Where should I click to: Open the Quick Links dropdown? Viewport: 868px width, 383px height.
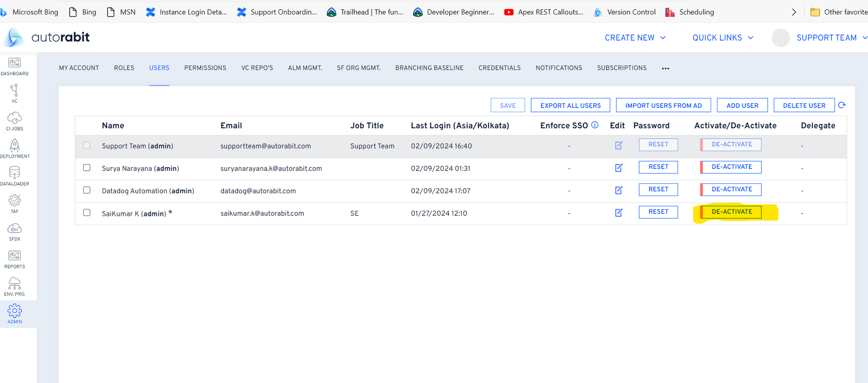pyautogui.click(x=722, y=38)
